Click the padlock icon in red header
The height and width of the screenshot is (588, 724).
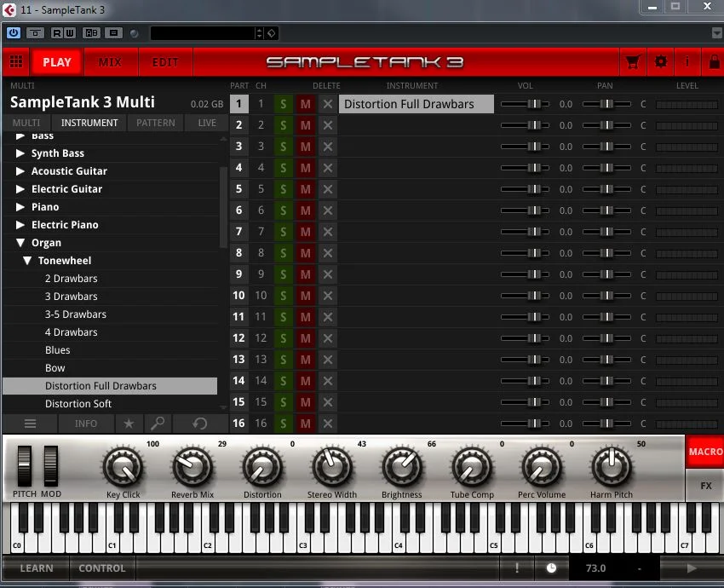click(714, 61)
